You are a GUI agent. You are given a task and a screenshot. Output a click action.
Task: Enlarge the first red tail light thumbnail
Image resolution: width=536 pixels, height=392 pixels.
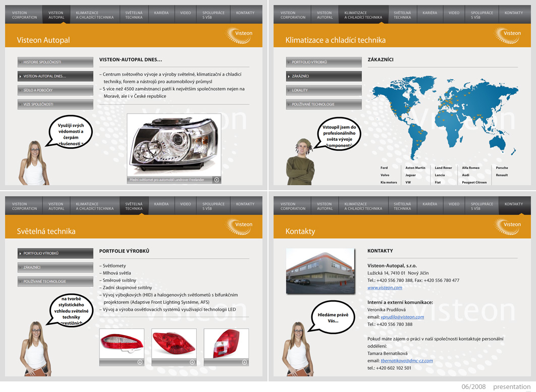click(x=140, y=362)
